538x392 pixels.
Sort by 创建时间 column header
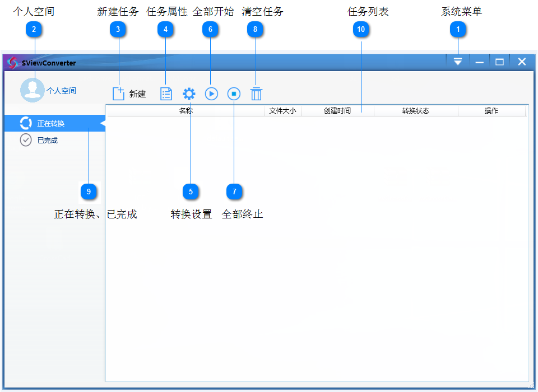coord(337,111)
